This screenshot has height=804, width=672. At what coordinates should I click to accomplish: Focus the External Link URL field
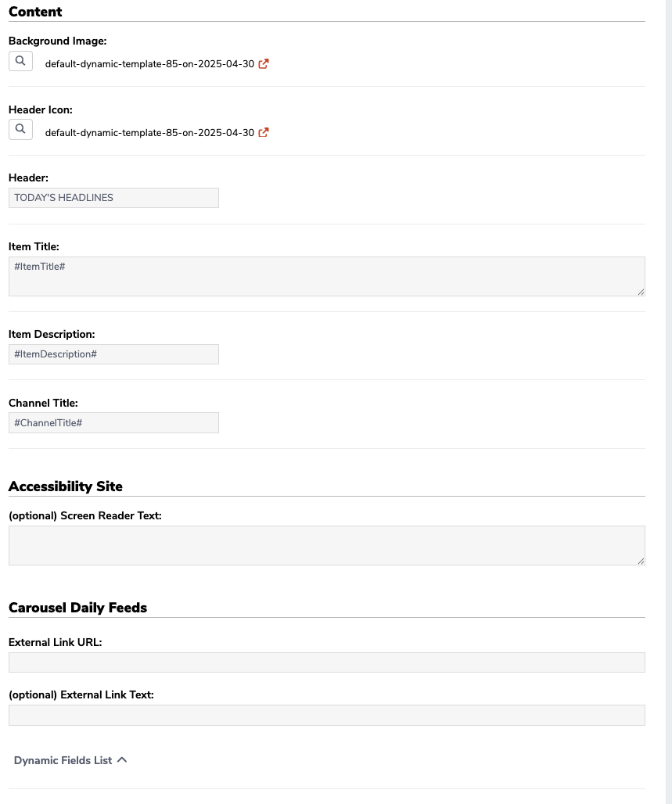coord(327,662)
